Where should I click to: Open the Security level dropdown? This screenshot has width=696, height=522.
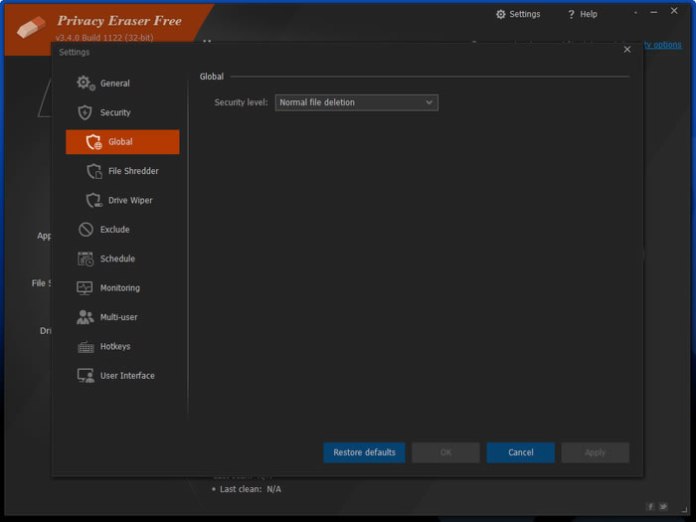356,102
